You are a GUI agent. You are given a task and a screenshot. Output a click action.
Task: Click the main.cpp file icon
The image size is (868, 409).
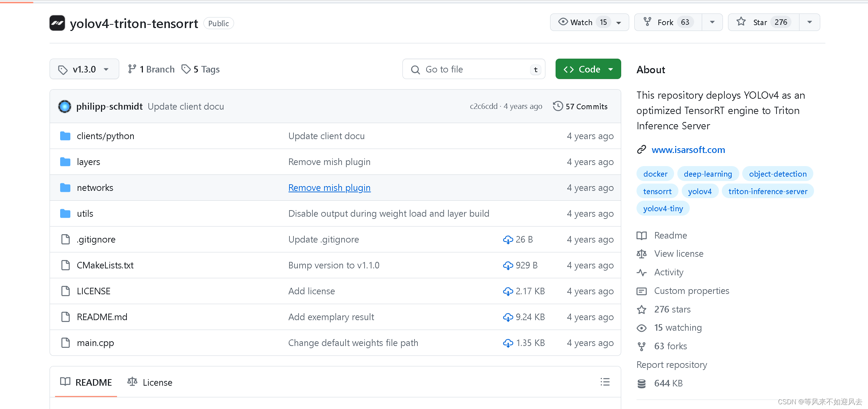(x=66, y=343)
